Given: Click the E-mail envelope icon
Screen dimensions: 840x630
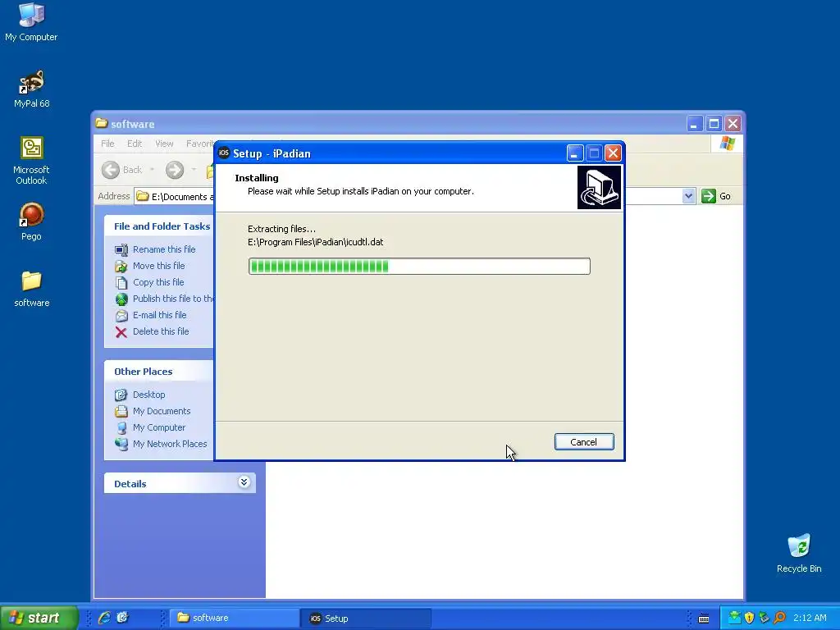Looking at the screenshot, I should 121,316.
